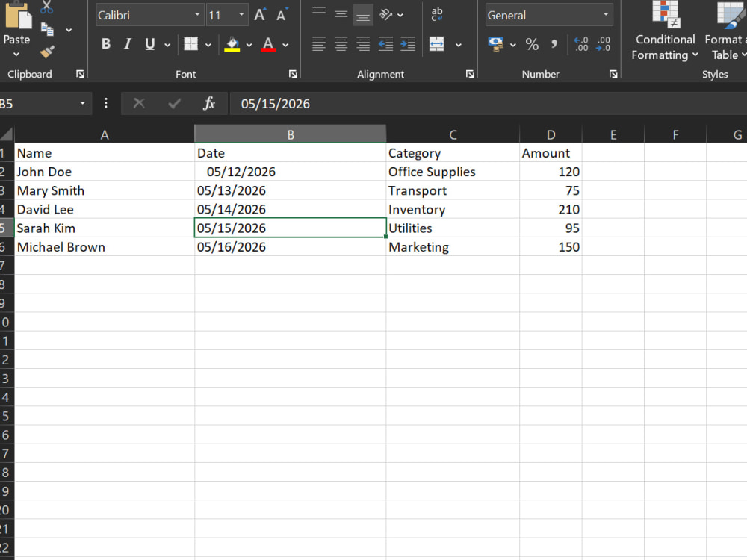747x560 pixels.
Task: Click Decrease Decimal icon
Action: [603, 44]
